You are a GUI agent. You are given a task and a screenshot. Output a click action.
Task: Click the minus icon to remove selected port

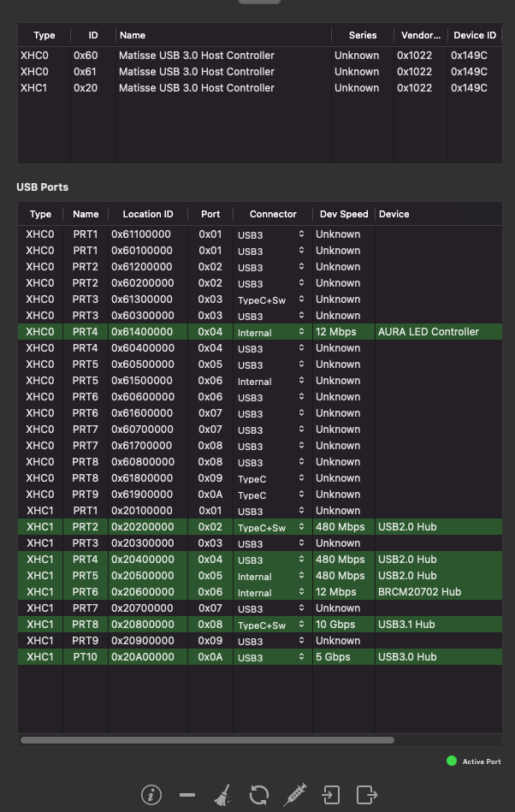click(187, 795)
